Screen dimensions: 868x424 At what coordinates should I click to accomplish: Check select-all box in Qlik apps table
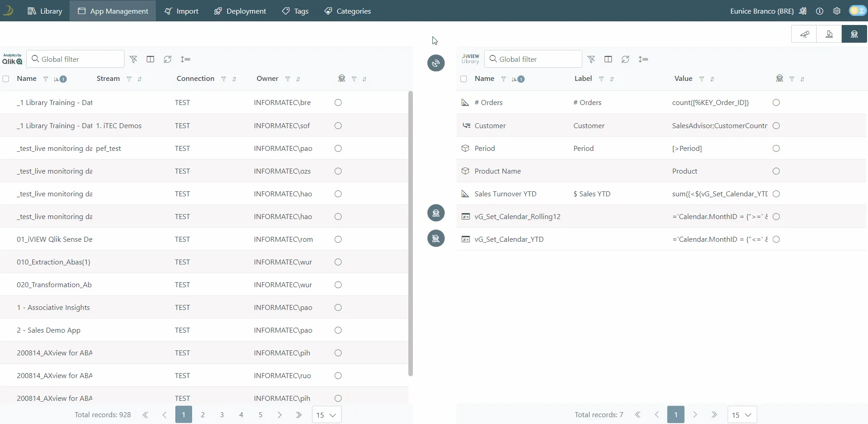point(6,79)
